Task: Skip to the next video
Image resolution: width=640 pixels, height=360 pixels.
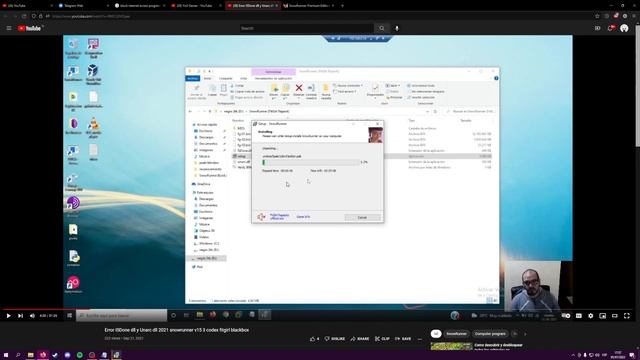Action: click(20, 316)
